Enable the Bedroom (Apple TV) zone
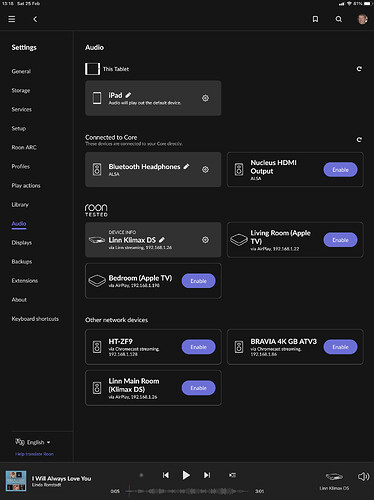374x500 pixels. [198, 281]
